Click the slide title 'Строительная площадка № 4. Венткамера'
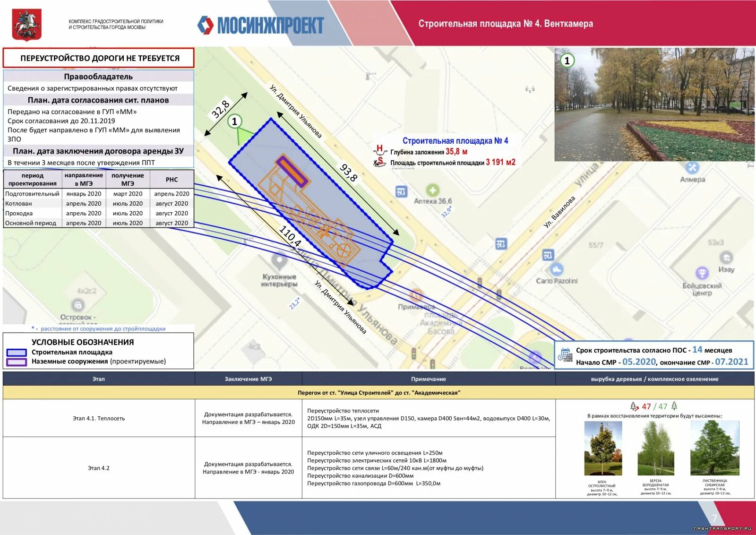This screenshot has width=756, height=535. (506, 24)
